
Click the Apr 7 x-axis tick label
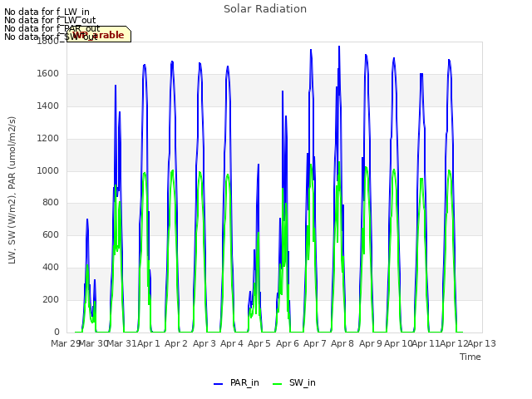tap(315, 343)
